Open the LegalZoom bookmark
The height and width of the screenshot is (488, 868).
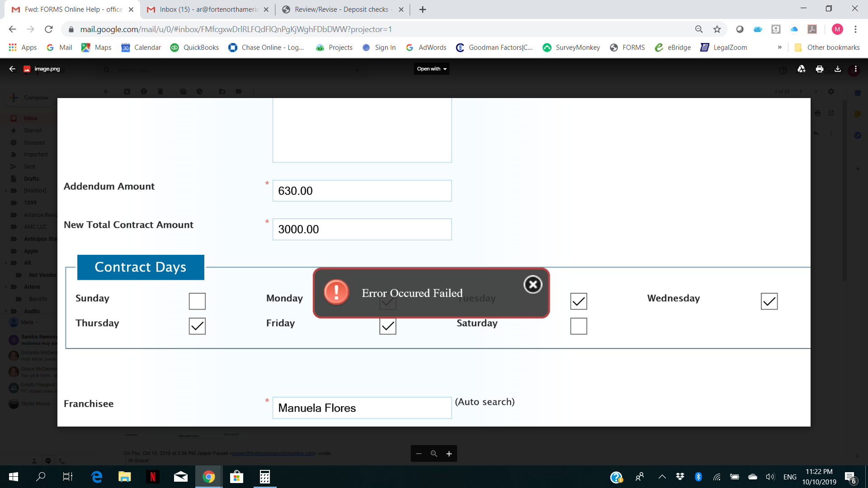coord(723,47)
